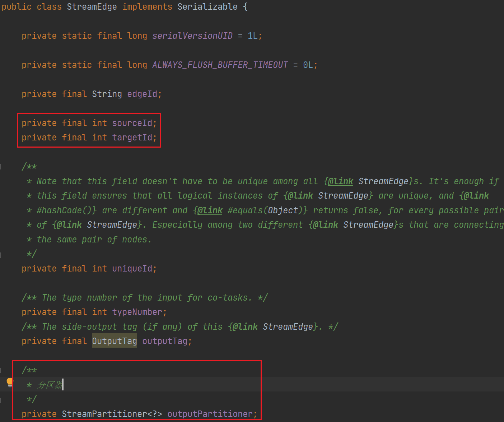Click the implements keyword

(x=147, y=7)
